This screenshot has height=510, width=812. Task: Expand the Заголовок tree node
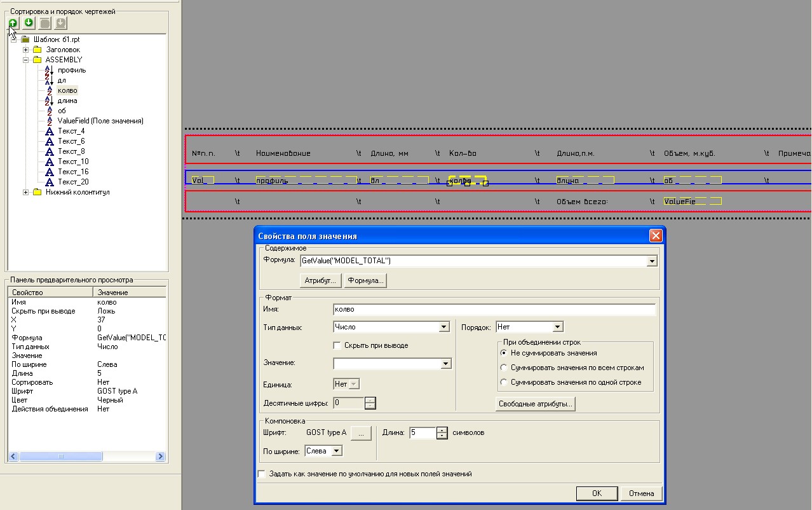click(x=26, y=50)
